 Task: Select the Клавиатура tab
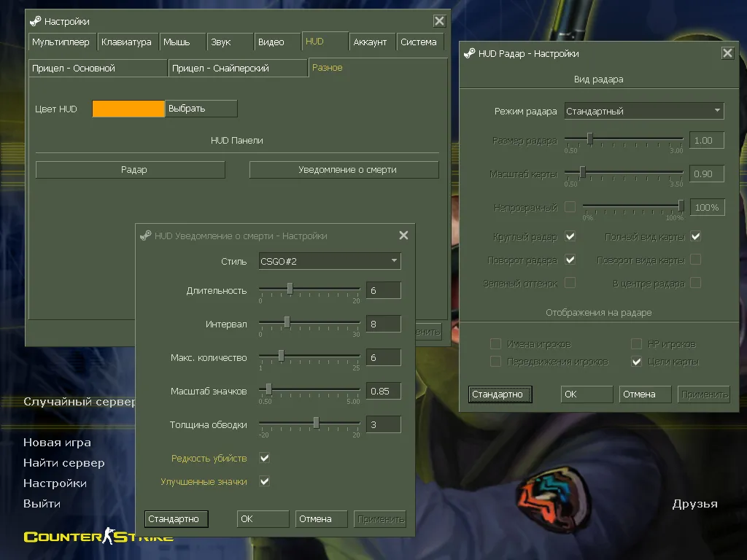(x=126, y=42)
